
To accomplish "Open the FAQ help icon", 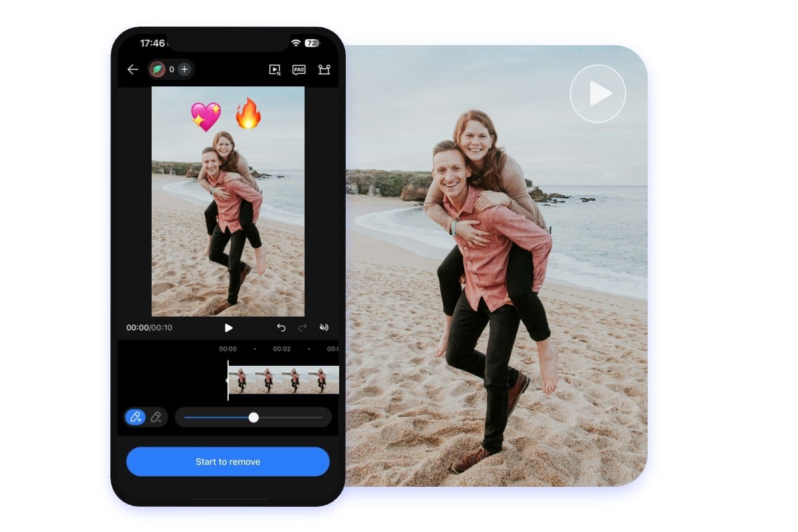I will 299,69.
